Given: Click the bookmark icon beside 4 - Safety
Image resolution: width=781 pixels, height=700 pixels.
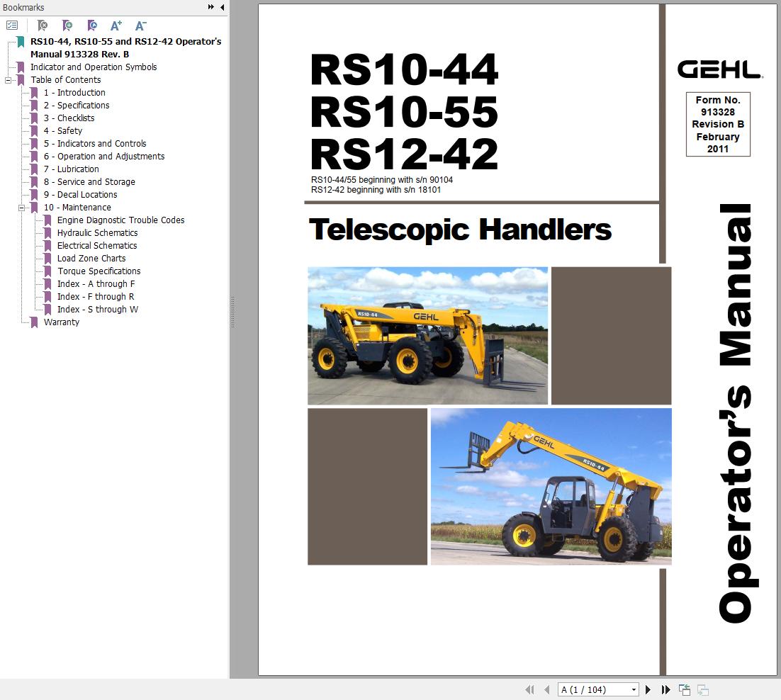Looking at the screenshot, I should pos(34,131).
